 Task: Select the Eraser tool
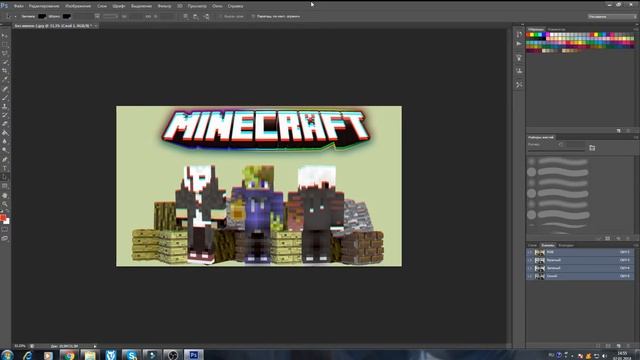4,124
